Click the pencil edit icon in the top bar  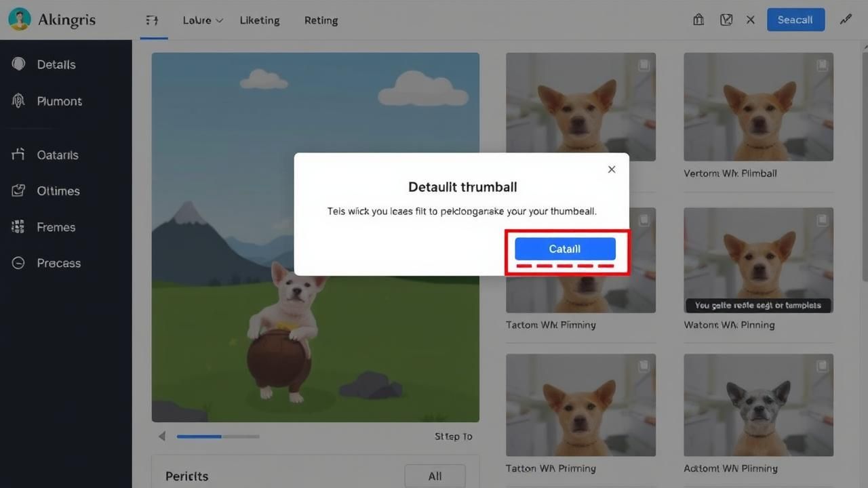coord(846,20)
